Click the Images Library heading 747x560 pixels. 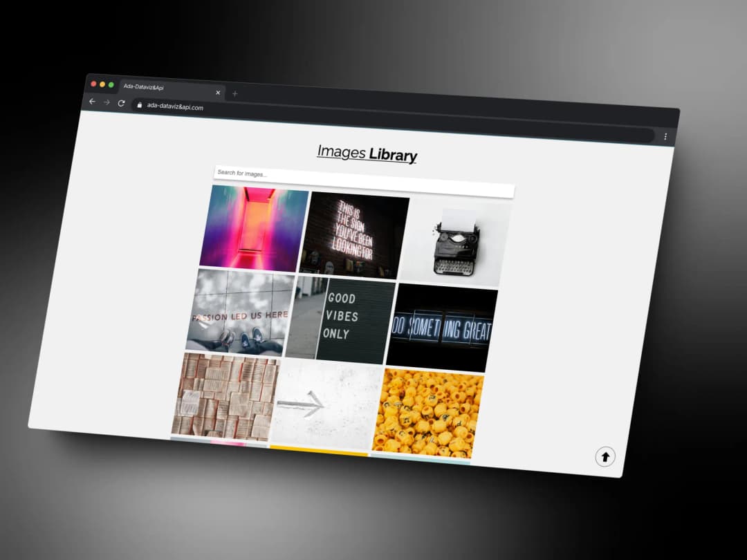[x=367, y=153]
